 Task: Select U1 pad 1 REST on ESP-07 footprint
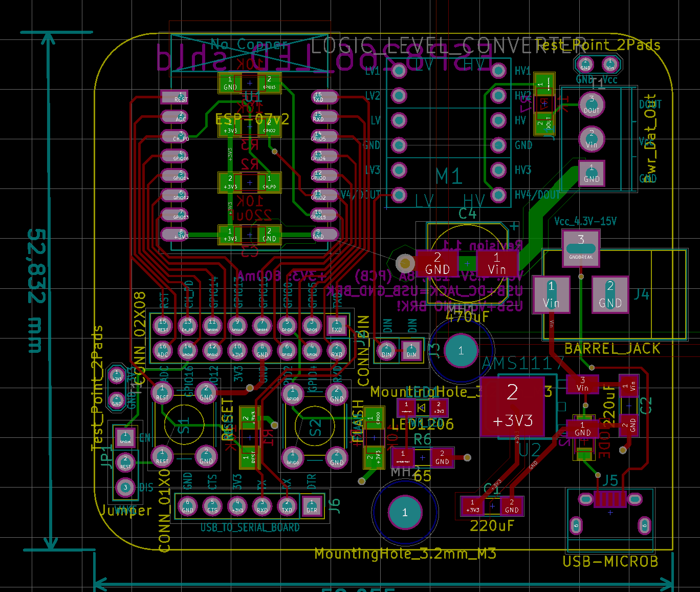coord(174,97)
